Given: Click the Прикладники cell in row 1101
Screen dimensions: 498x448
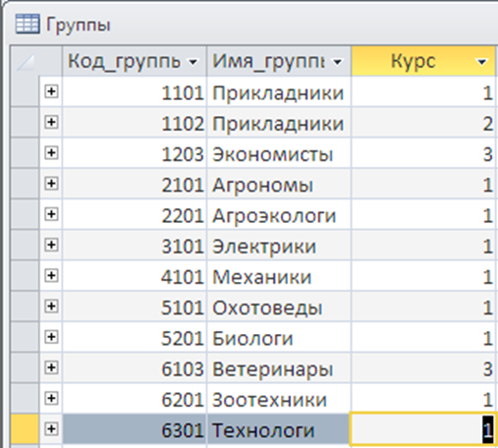Looking at the screenshot, I should coord(279,91).
